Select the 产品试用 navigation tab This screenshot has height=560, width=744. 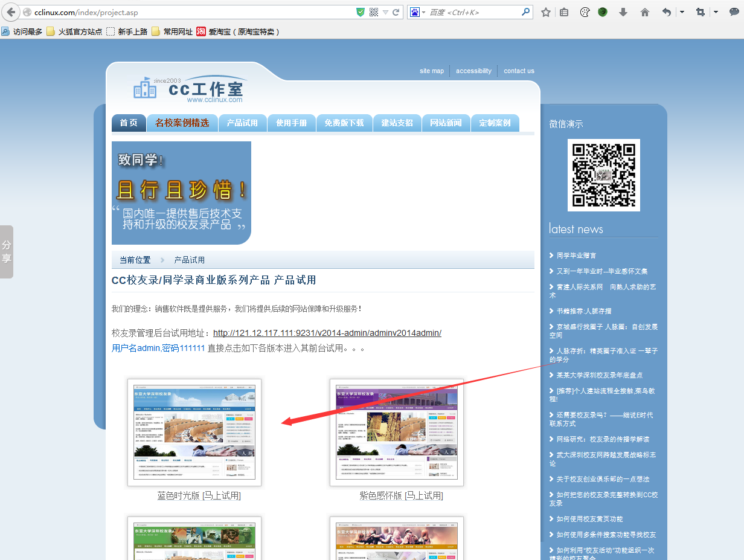click(x=243, y=123)
